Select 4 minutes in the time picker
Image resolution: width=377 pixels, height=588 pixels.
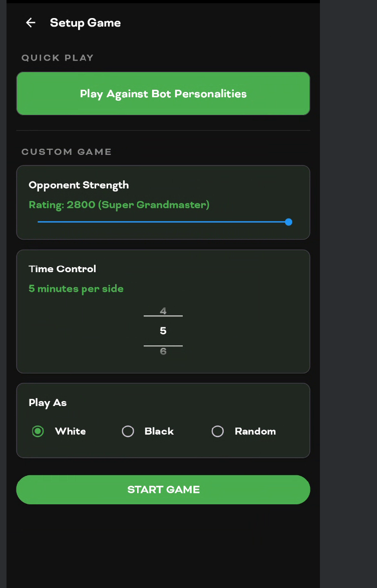[163, 311]
